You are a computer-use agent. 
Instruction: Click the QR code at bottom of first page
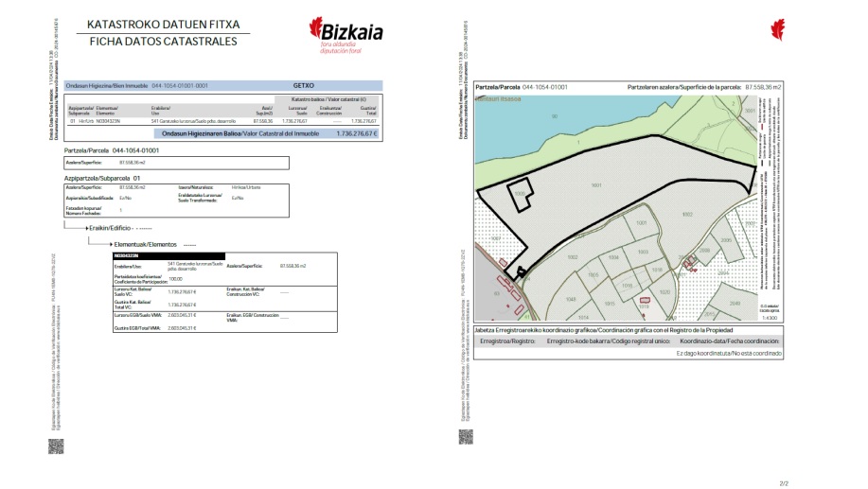click(x=56, y=435)
